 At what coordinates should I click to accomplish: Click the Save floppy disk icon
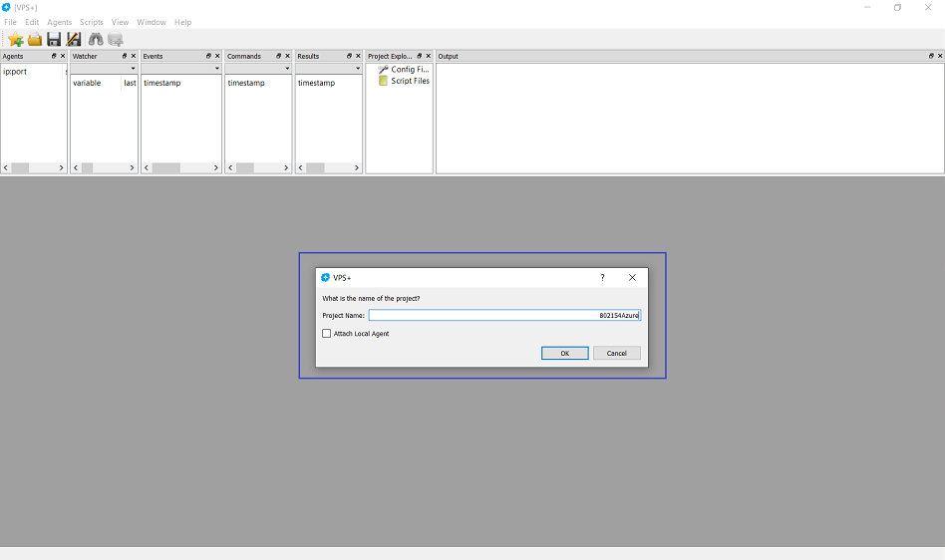point(54,40)
